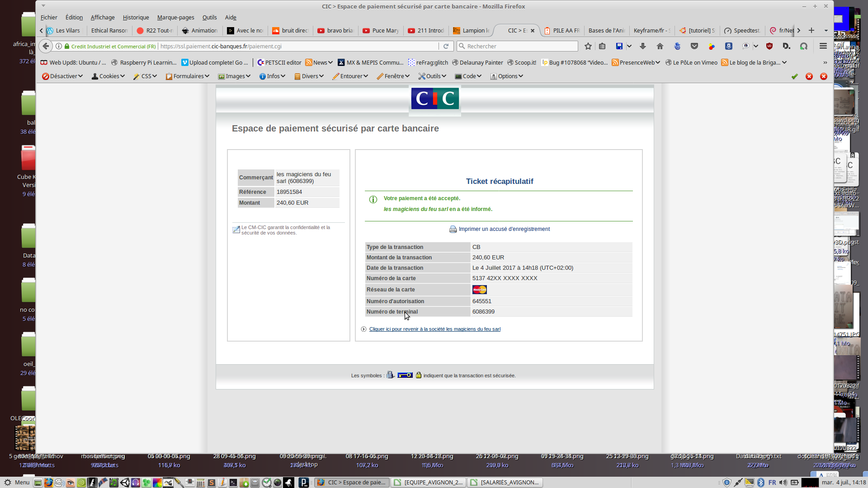Click the bookmark star icon

(x=588, y=46)
